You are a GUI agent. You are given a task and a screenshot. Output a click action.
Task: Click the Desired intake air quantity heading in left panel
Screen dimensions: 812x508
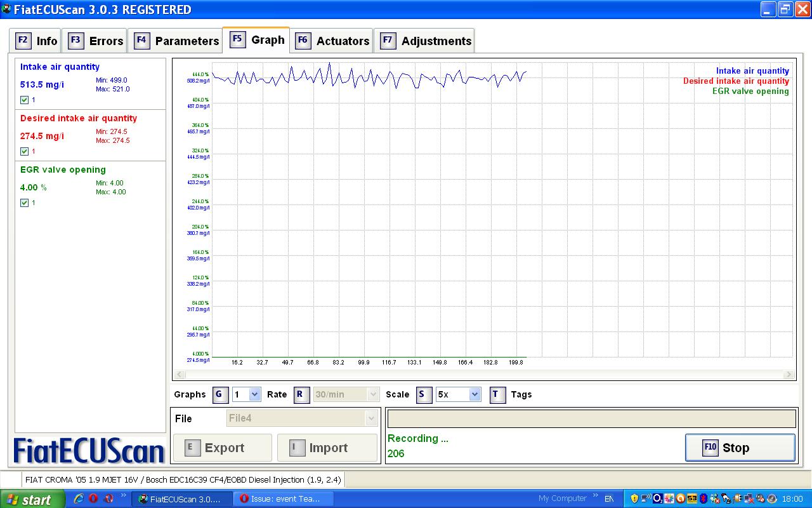(x=79, y=118)
